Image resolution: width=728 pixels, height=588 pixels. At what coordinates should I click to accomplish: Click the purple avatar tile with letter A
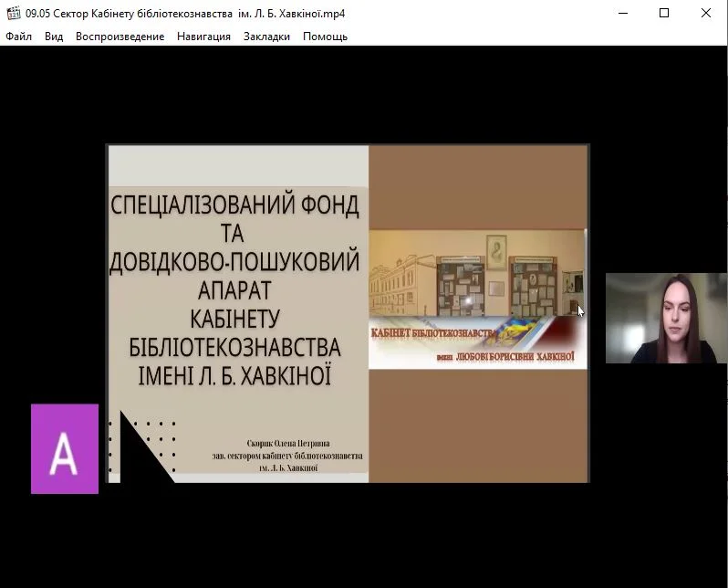(x=65, y=448)
